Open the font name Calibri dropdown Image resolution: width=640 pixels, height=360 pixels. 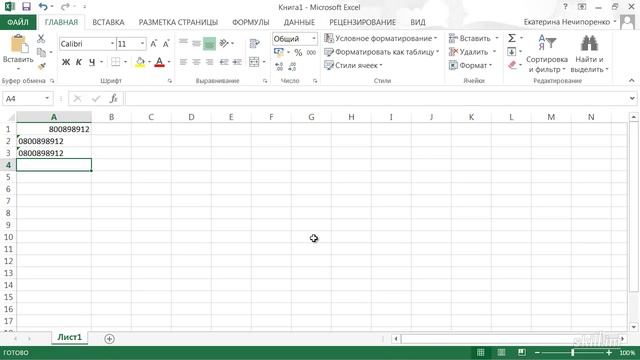(x=112, y=44)
